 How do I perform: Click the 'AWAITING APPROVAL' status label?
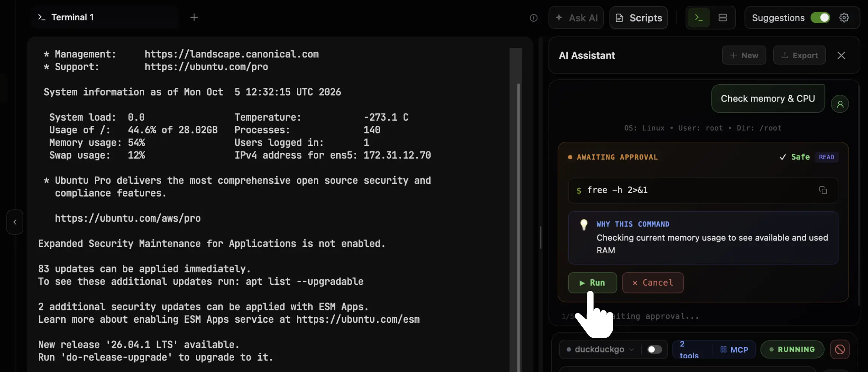617,157
